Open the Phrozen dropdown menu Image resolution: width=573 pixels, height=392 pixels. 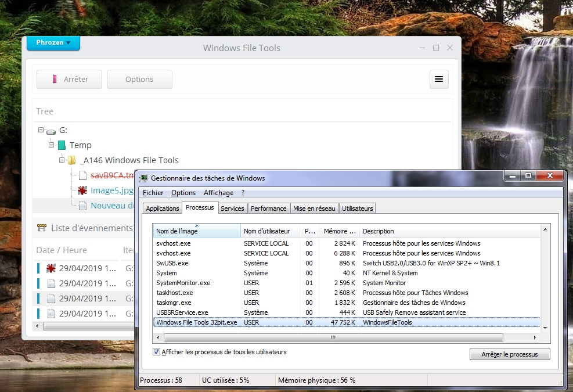(53, 43)
